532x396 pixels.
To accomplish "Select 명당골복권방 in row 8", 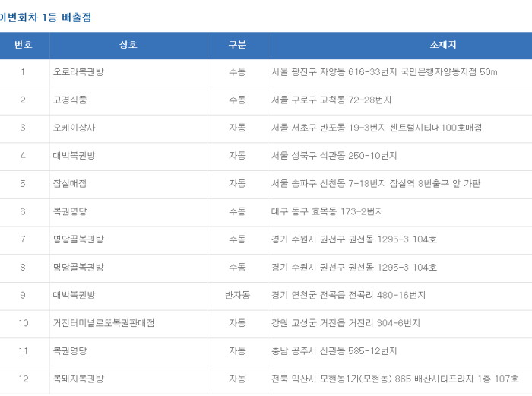I will (x=78, y=267).
